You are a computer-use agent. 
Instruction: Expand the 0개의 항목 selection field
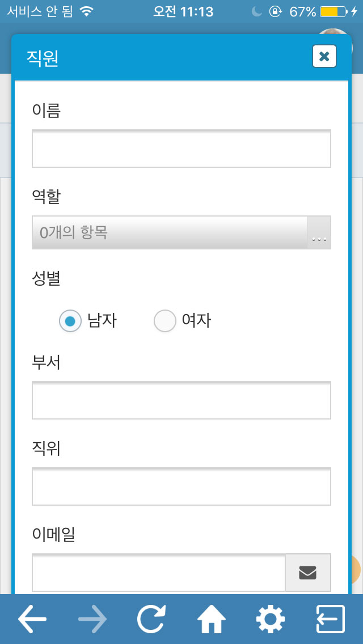pyautogui.click(x=170, y=232)
